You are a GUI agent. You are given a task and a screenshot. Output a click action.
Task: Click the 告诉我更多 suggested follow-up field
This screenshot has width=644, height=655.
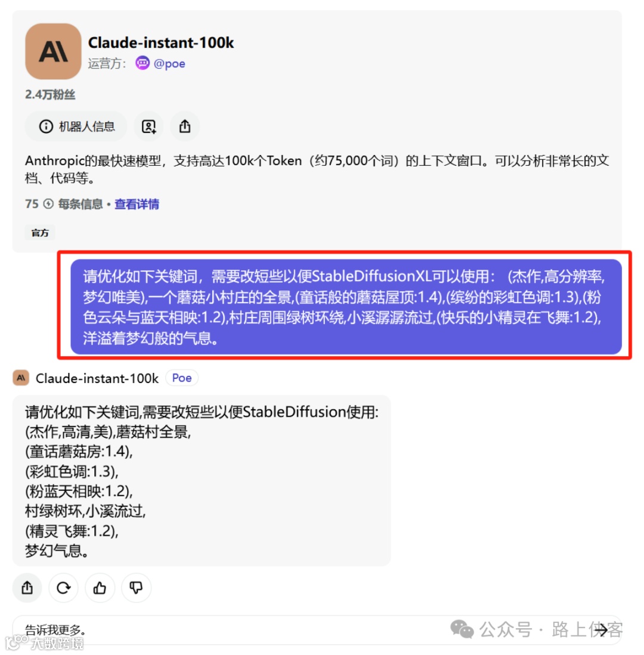317,630
